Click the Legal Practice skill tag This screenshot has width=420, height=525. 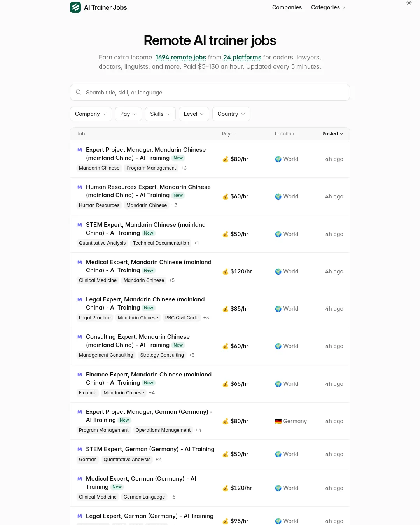[95, 318]
